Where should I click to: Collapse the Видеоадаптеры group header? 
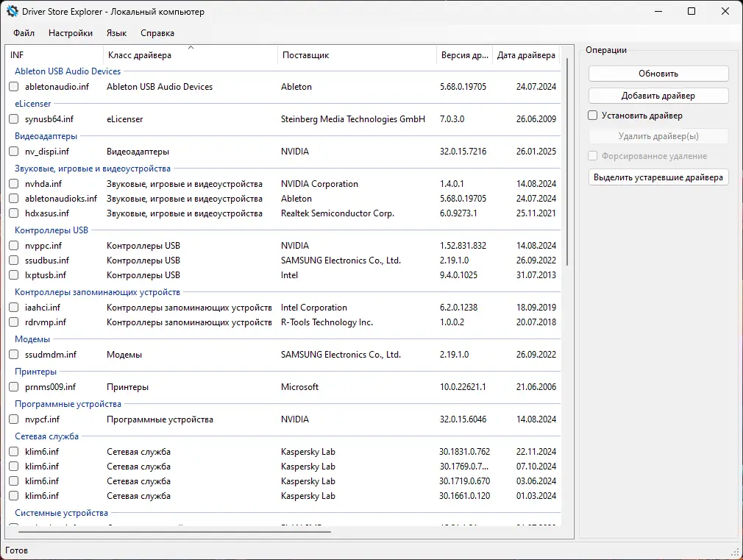(x=46, y=136)
